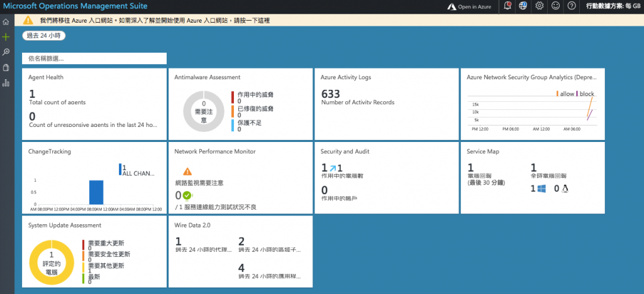
Task: Open Azure Network Security Group Analytics tile title
Action: pyautogui.click(x=531, y=77)
